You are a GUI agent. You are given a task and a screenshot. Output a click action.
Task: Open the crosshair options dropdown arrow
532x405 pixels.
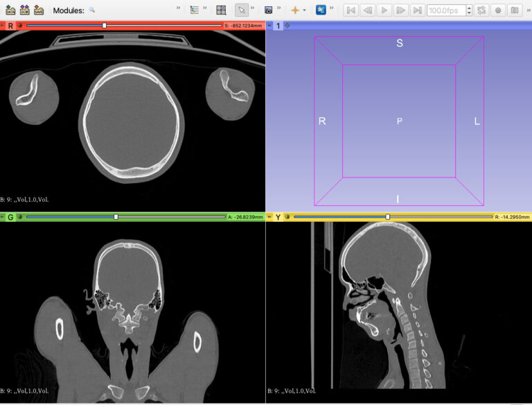pos(304,10)
